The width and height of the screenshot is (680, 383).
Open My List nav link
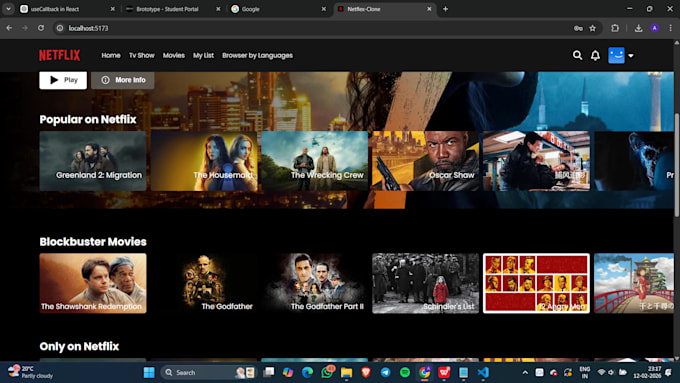tap(203, 56)
